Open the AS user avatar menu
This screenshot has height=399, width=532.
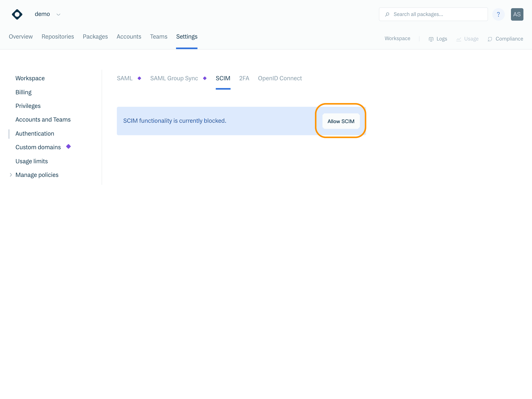pyautogui.click(x=517, y=14)
